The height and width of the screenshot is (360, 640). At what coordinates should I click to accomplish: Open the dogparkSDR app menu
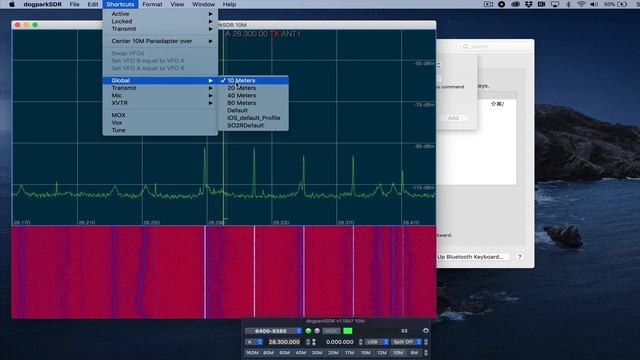tap(42, 4)
